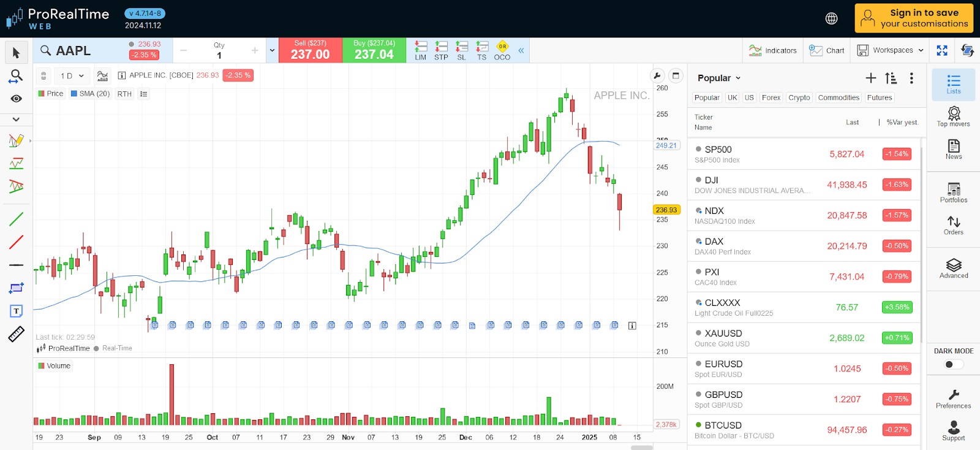Activate the ruler measurement tool

click(x=16, y=334)
